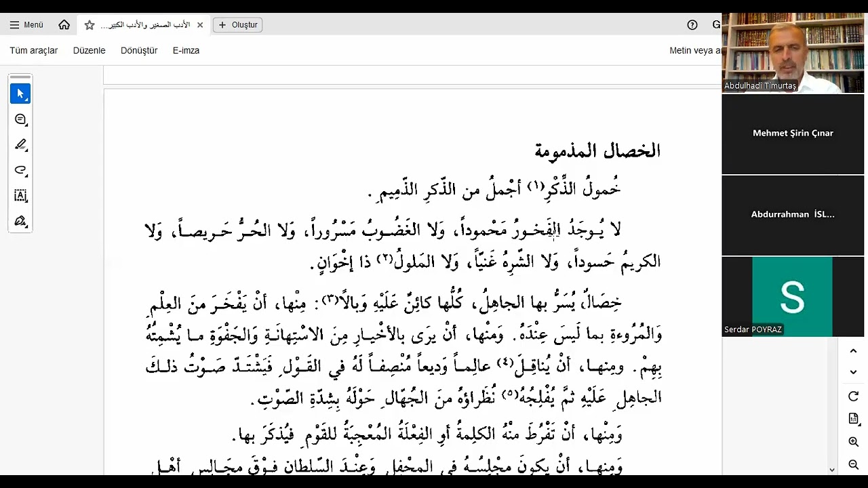Select the arrow selection tool
The image size is (868, 488).
click(20, 94)
